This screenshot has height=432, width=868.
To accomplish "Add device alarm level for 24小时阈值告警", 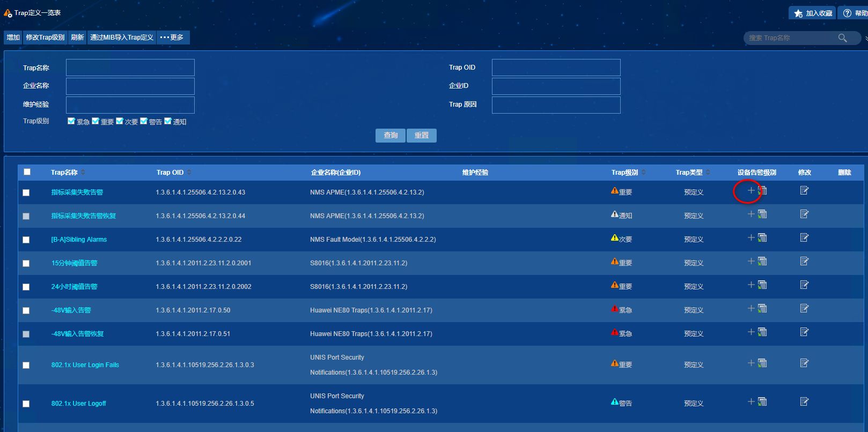I will pos(751,285).
